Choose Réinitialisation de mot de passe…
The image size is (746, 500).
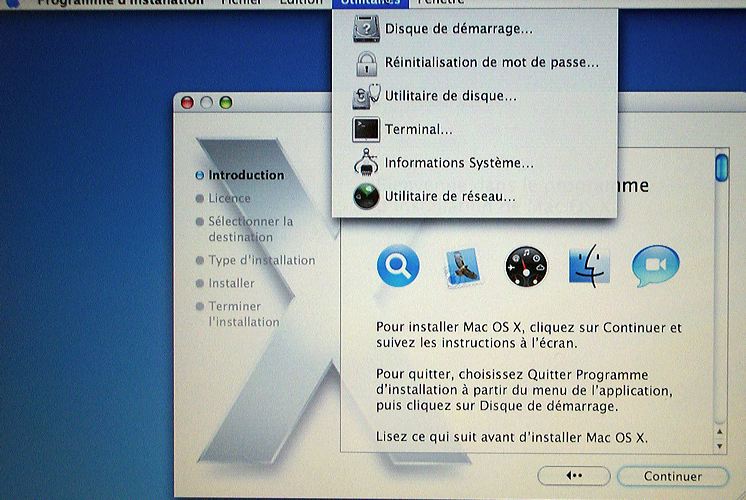click(x=474, y=62)
